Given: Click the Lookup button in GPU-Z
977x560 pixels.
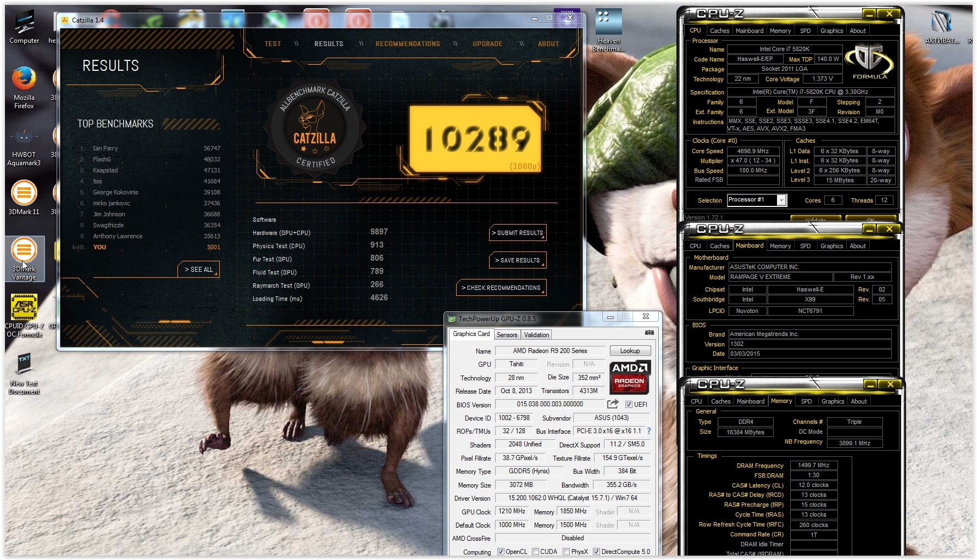Looking at the screenshot, I should (630, 351).
